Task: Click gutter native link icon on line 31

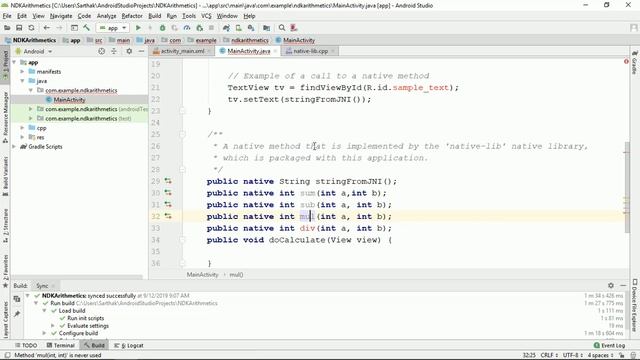Action: [x=168, y=204]
